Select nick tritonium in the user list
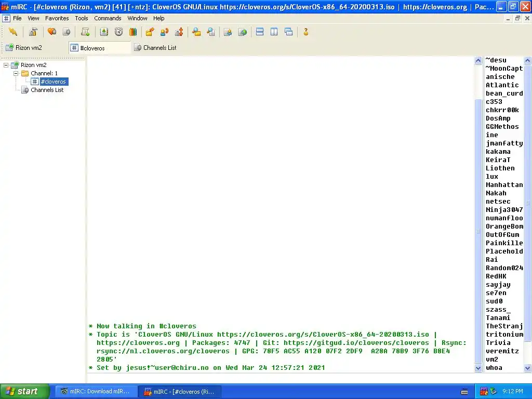The width and height of the screenshot is (532, 399). click(504, 335)
